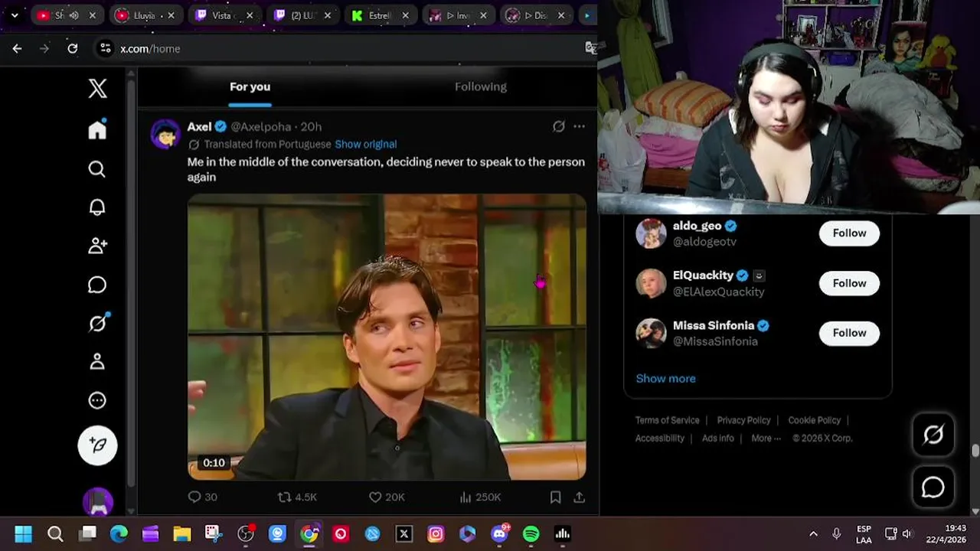Open the three-dot menu on Axel's post
Image resolution: width=980 pixels, height=551 pixels.
(x=579, y=126)
